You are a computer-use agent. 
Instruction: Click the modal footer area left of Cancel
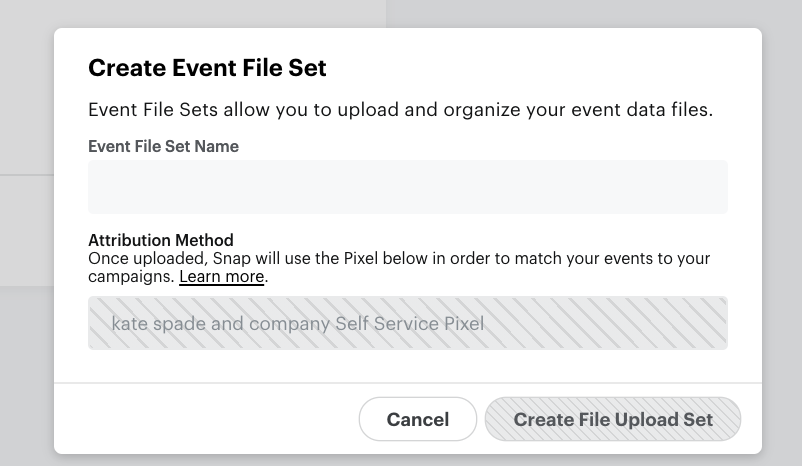[200, 419]
